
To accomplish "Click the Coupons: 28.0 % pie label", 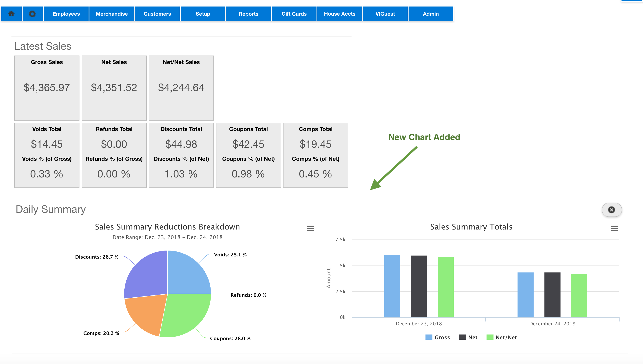I will point(230,338).
